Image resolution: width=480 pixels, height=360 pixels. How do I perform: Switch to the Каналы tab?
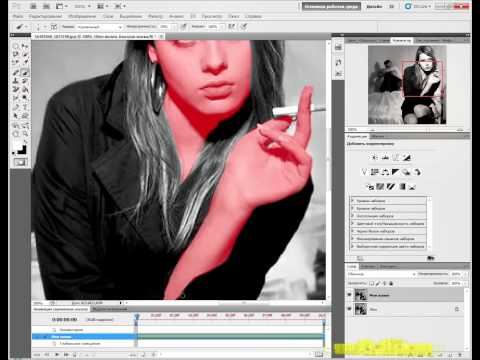[x=368, y=266]
